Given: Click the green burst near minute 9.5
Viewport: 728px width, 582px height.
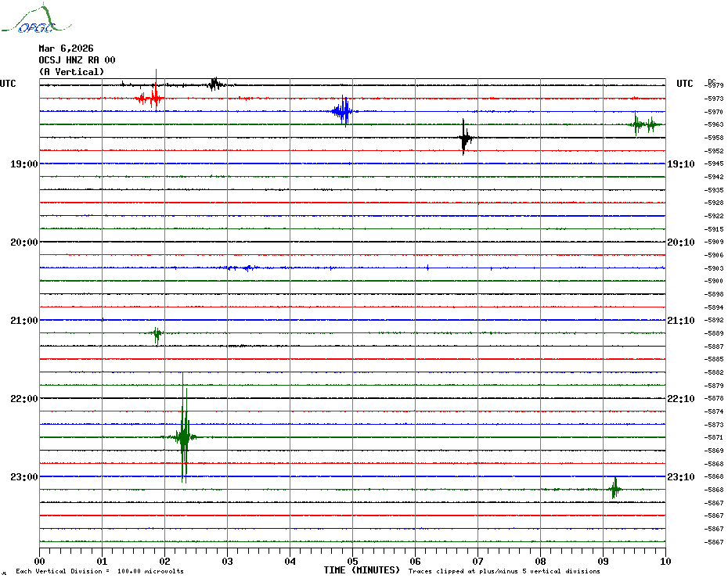Looking at the screenshot, I should [x=645, y=124].
